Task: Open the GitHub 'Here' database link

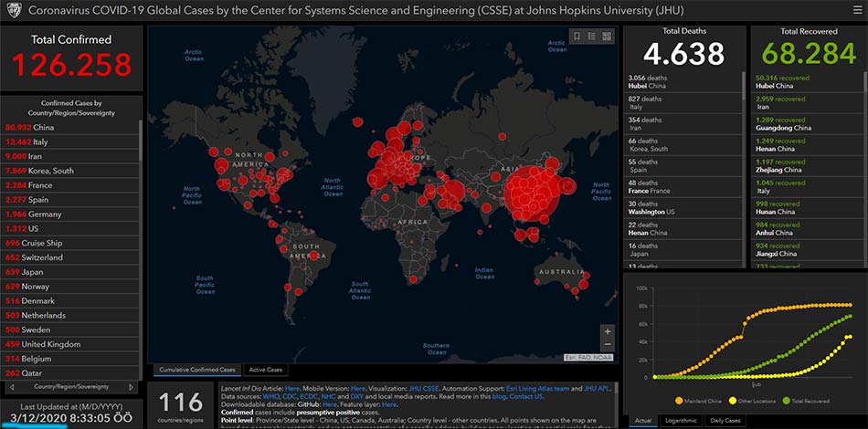Action: [x=329, y=404]
